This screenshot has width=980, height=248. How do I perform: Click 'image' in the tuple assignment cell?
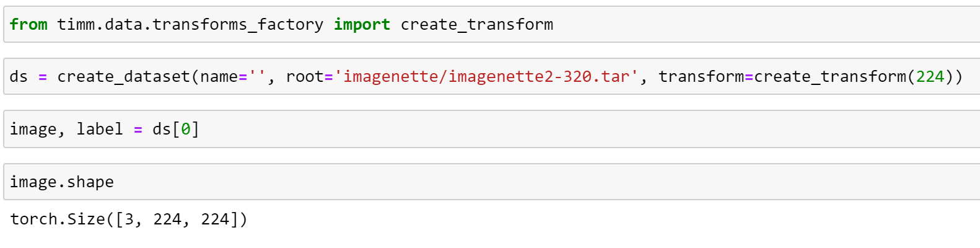pos(33,130)
